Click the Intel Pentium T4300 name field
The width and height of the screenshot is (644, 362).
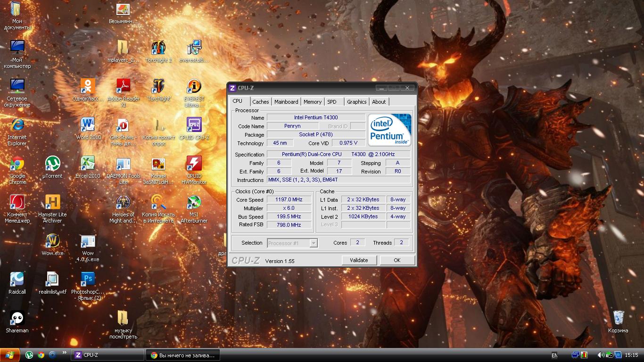(x=316, y=117)
